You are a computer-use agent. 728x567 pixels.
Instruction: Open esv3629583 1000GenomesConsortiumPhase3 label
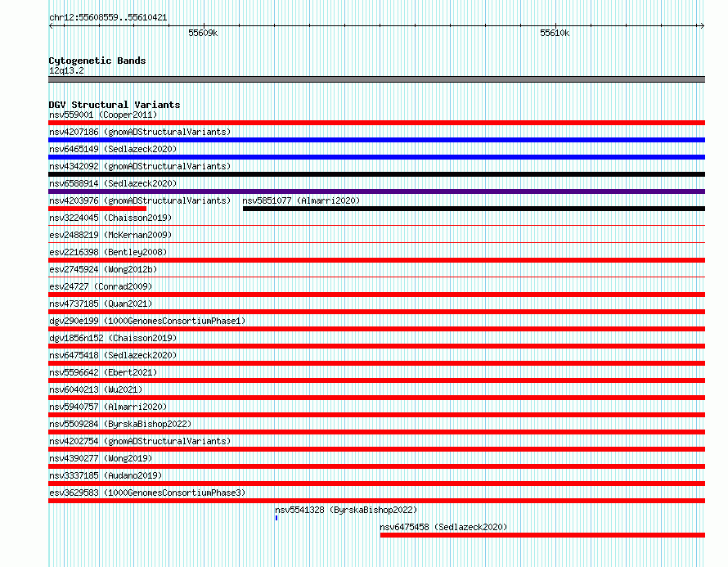(147, 493)
